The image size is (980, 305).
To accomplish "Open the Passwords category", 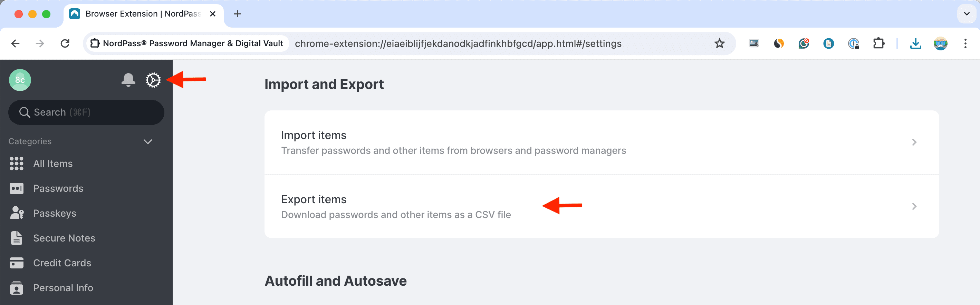I will coord(58,188).
